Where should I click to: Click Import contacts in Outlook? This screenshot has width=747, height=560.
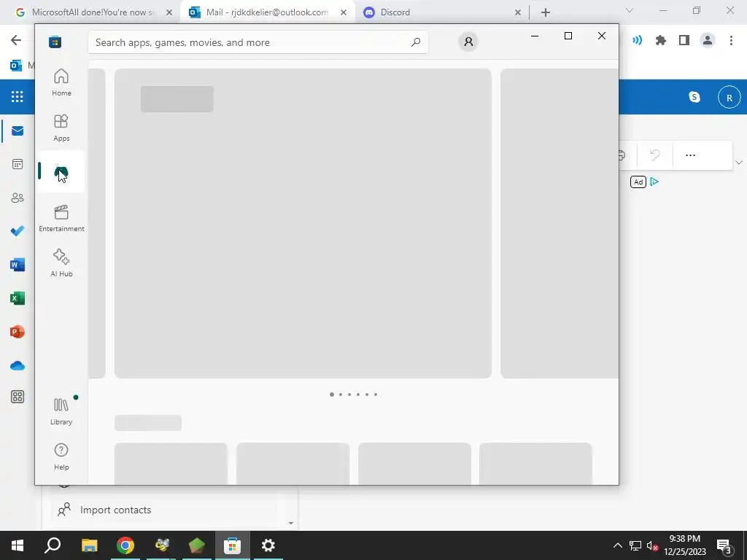[116, 510]
